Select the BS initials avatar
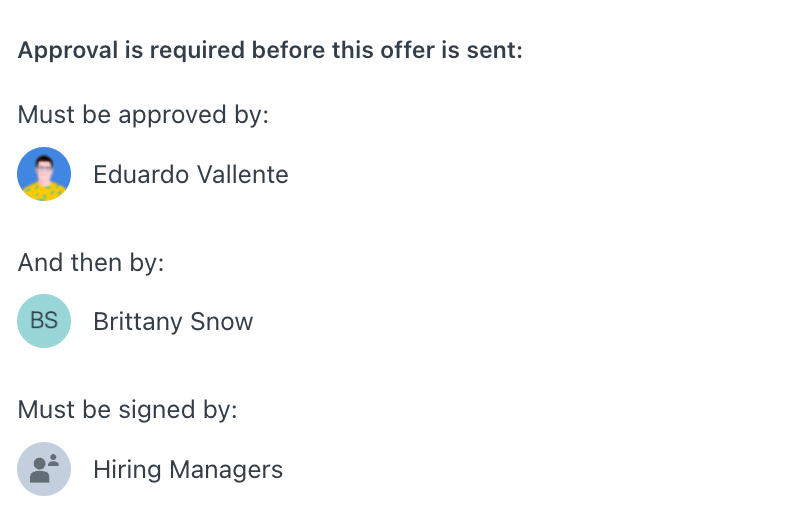 (44, 321)
